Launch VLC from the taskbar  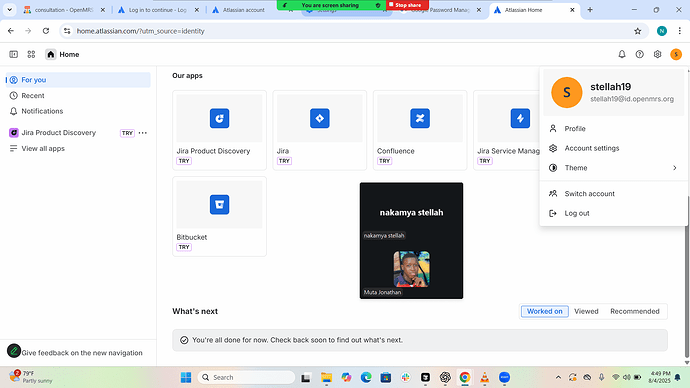tap(484, 377)
